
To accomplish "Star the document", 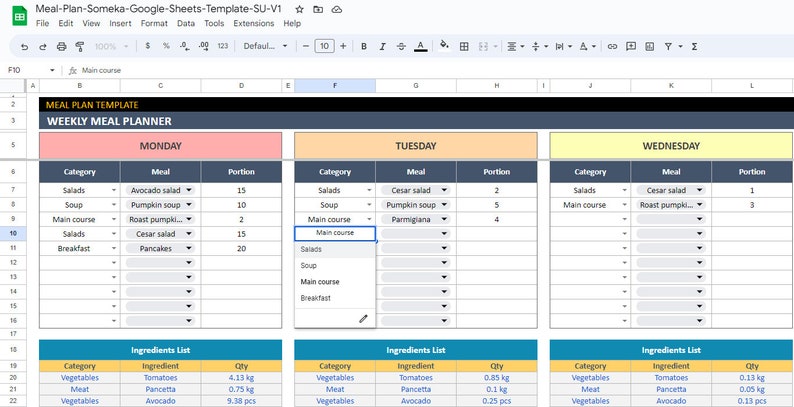I will pyautogui.click(x=299, y=9).
